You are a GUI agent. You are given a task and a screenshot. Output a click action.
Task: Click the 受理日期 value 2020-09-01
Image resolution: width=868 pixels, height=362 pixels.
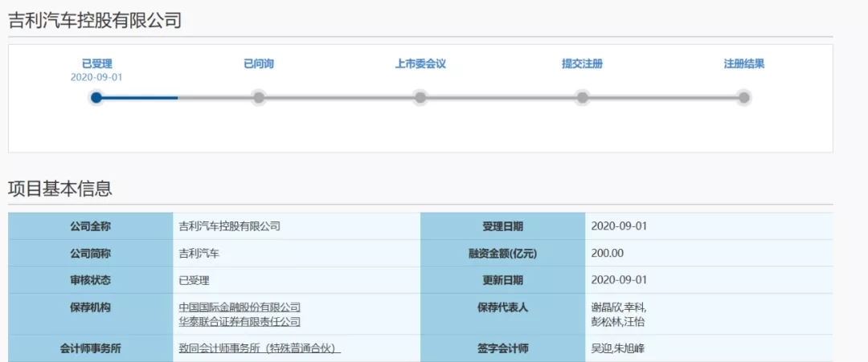tap(619, 226)
